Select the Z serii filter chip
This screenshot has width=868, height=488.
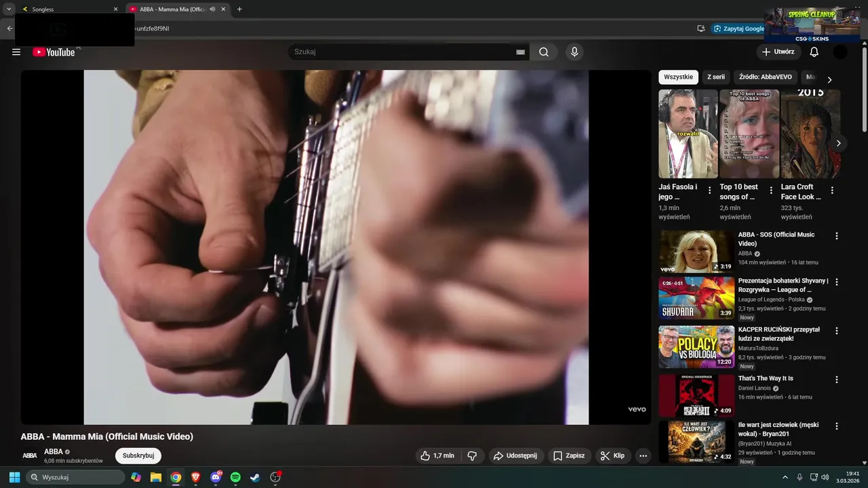click(716, 77)
